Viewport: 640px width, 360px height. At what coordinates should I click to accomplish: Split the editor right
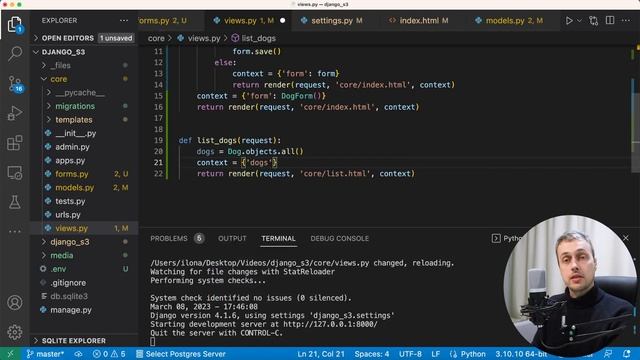pos(610,20)
